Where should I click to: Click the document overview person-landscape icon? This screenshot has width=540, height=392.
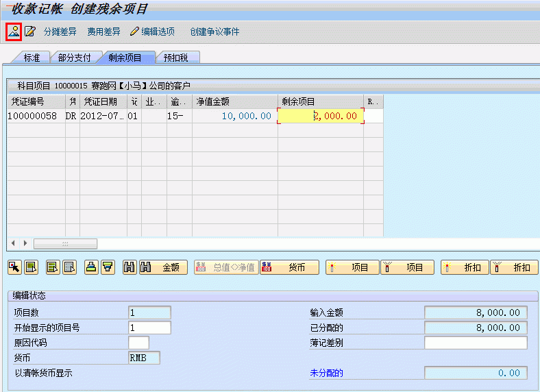pyautogui.click(x=14, y=32)
